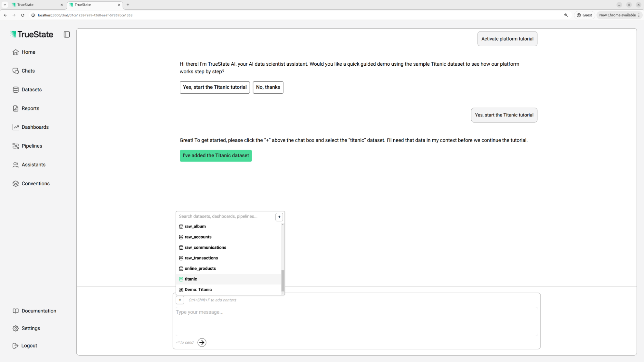
Task: Click the plus button beside the search field
Action: point(279,217)
